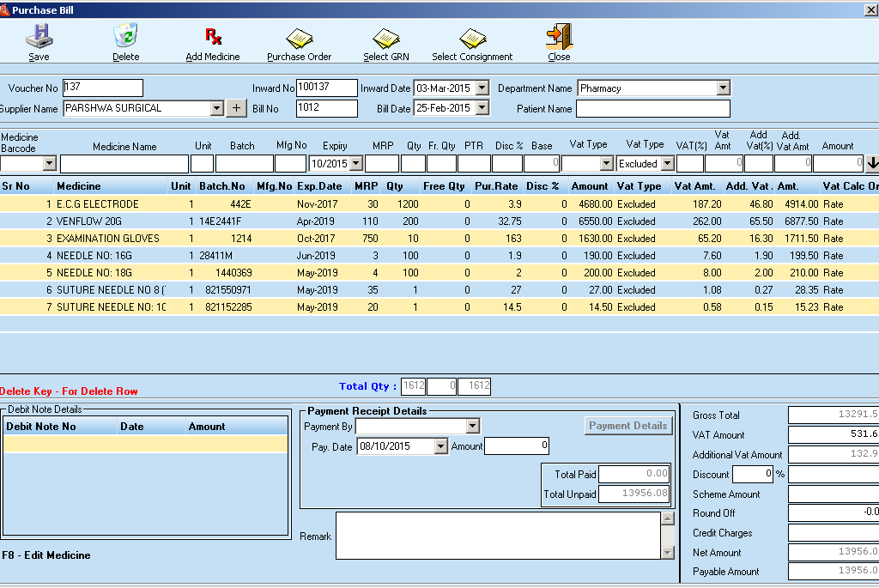Click the Remark box scrollbar
The width and height of the screenshot is (879, 588).
pyautogui.click(x=666, y=536)
